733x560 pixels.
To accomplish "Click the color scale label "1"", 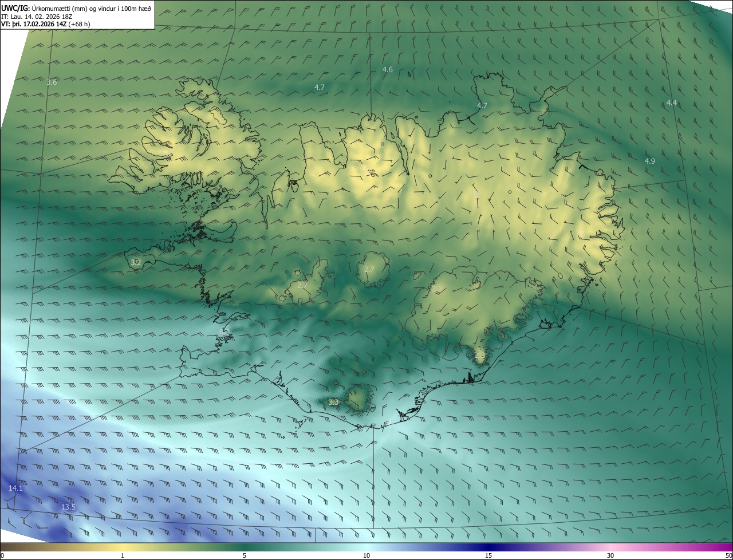I will [x=123, y=555].
